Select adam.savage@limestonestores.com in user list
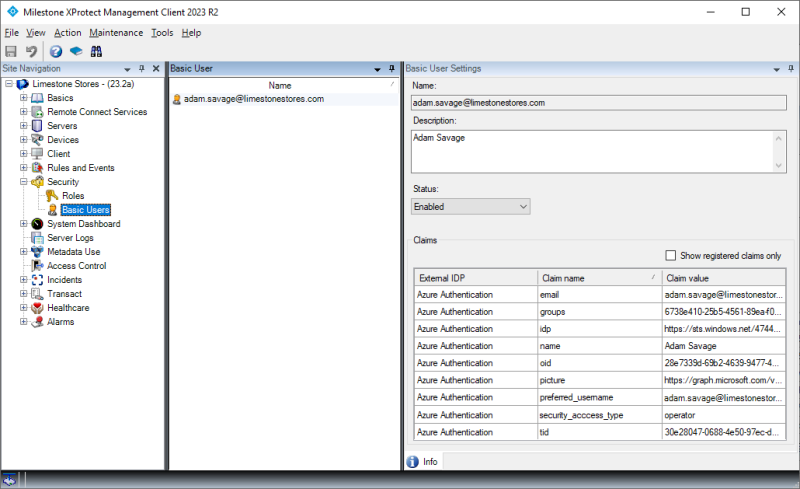 point(254,99)
